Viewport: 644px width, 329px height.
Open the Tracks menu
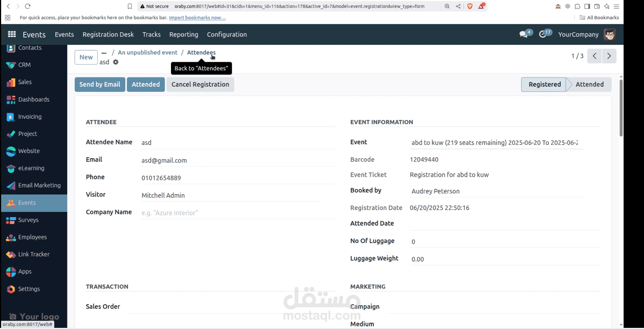[151, 34]
